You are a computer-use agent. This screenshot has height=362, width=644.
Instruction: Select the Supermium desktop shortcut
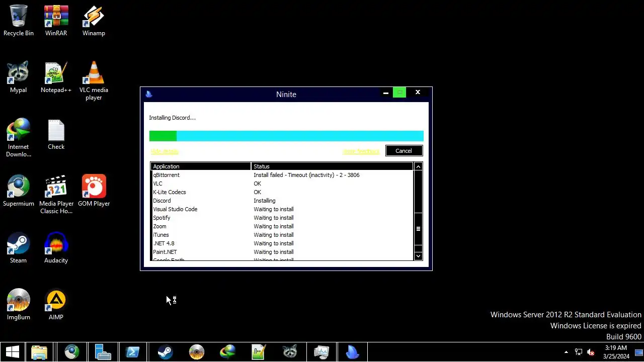click(x=19, y=191)
